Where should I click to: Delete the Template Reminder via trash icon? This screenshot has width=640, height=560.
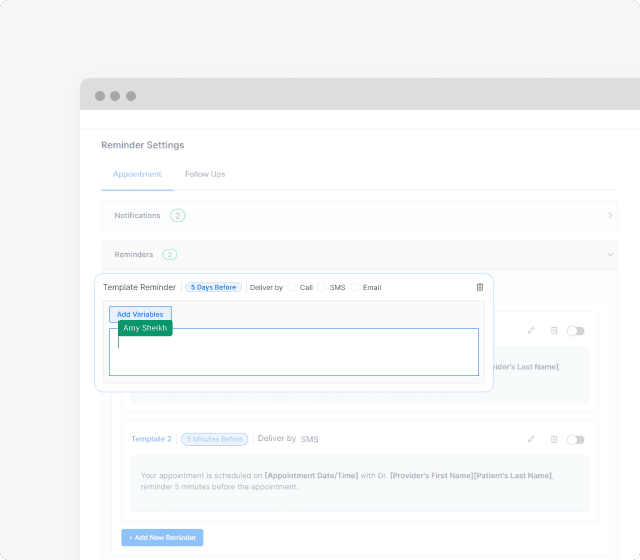[x=479, y=287]
